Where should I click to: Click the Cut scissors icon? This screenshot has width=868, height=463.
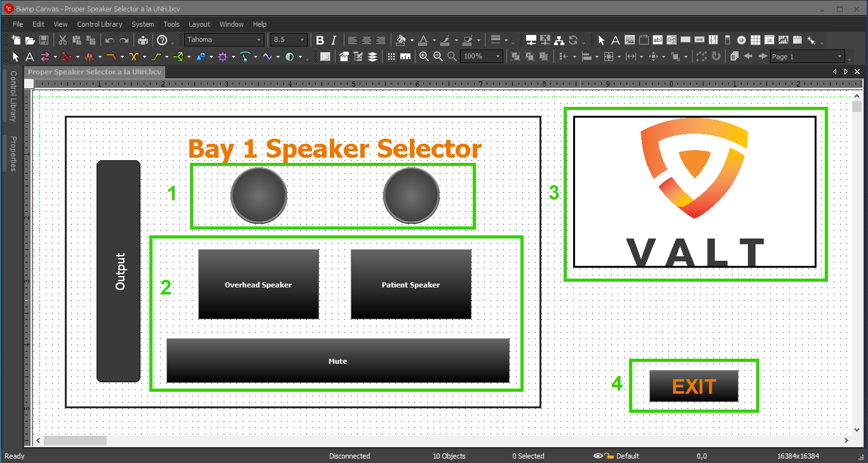point(63,40)
